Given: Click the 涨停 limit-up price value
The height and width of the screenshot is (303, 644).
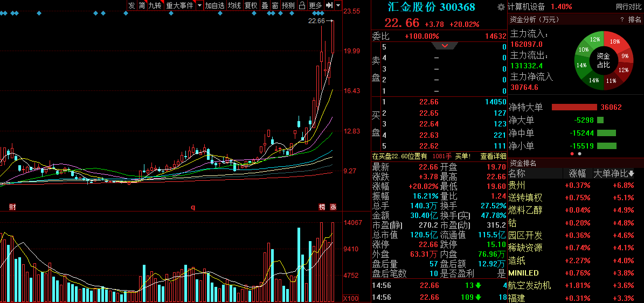Looking at the screenshot, I should pyautogui.click(x=429, y=245).
